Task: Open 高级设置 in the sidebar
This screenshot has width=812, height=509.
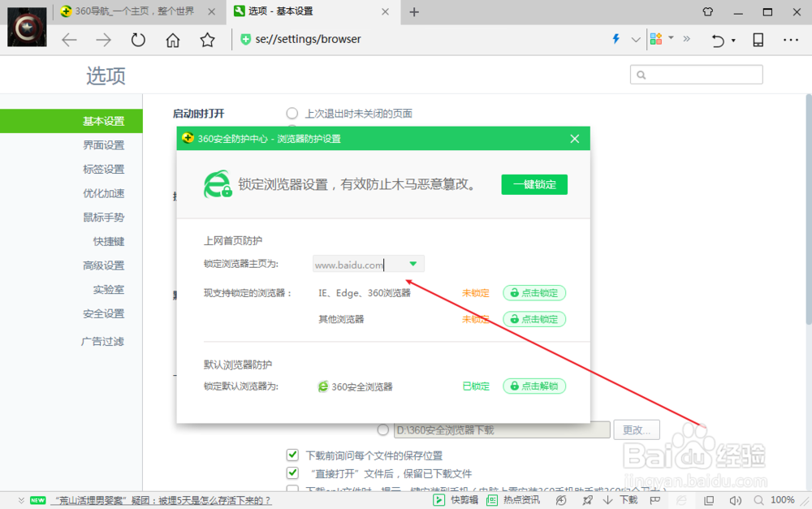Action: [x=104, y=265]
